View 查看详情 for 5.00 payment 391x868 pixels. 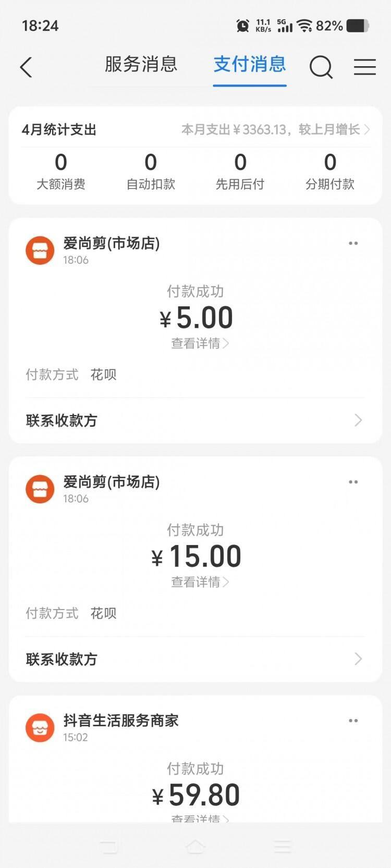[200, 343]
